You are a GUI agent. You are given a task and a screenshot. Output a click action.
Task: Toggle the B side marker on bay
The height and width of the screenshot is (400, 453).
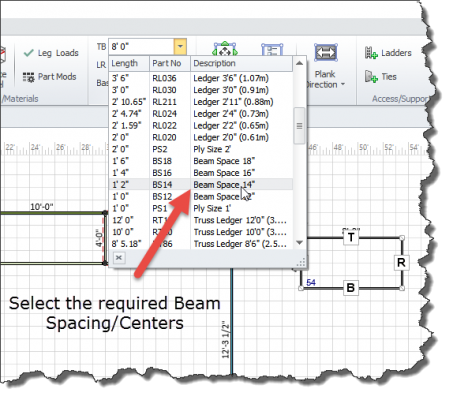coord(350,288)
